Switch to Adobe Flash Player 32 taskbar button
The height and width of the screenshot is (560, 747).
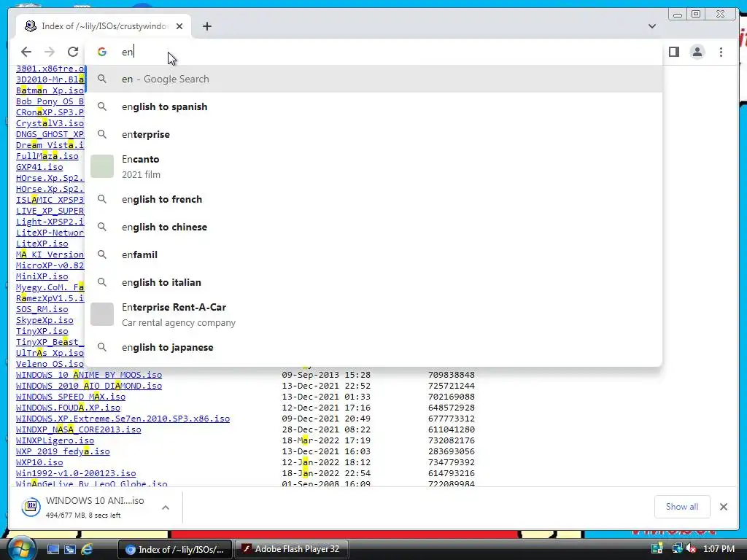(x=292, y=550)
